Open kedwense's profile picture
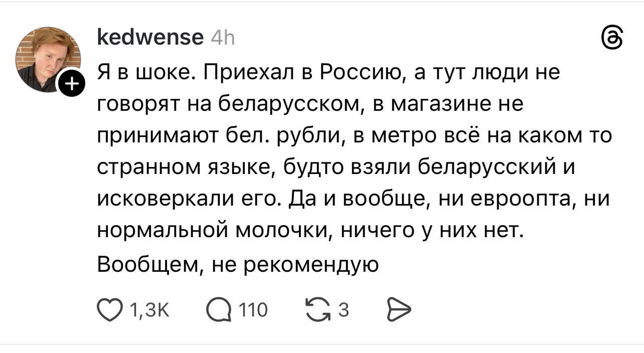 (x=47, y=58)
